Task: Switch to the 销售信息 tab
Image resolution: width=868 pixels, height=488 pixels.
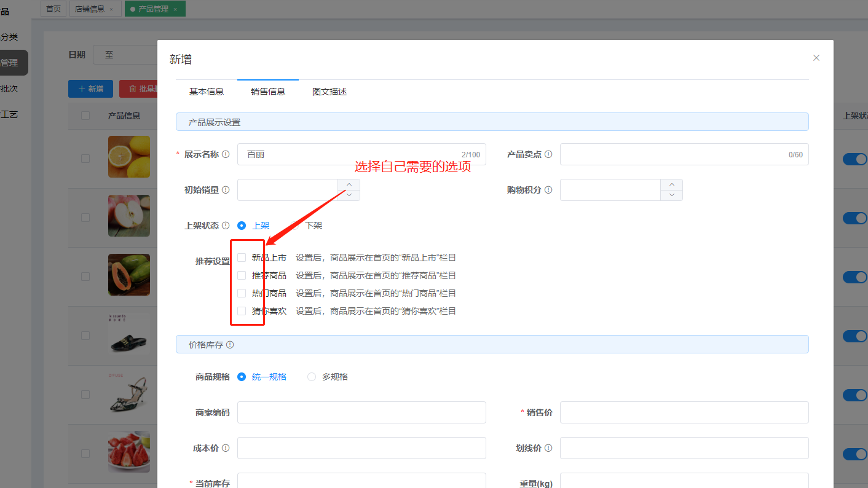Action: 268,92
